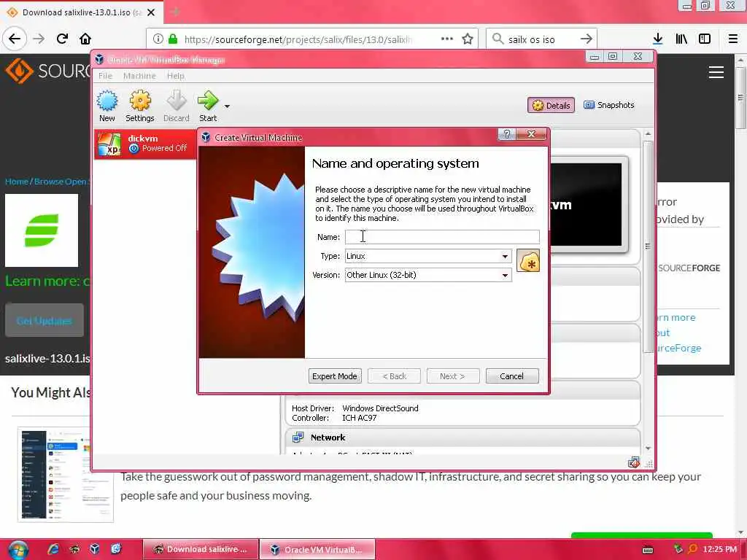Open the Type dropdown showing Linux
Viewport: 747px width, 560px height.
point(427,256)
